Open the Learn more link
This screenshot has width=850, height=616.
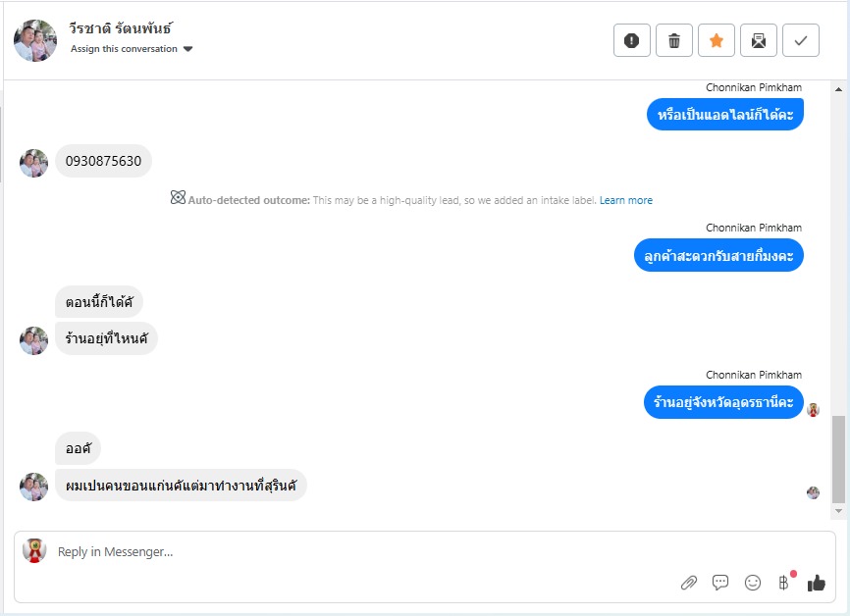point(626,200)
